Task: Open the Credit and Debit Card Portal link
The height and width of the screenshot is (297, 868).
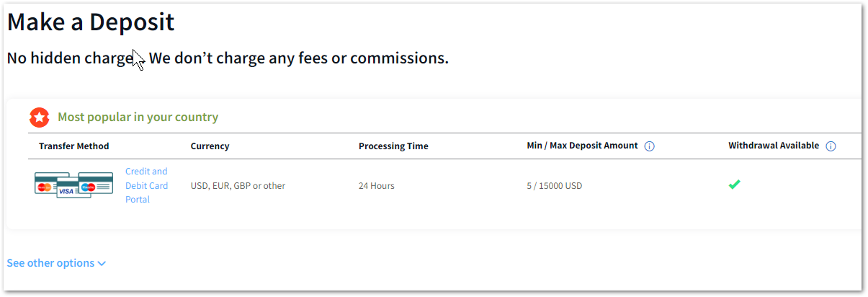Action: 146,185
